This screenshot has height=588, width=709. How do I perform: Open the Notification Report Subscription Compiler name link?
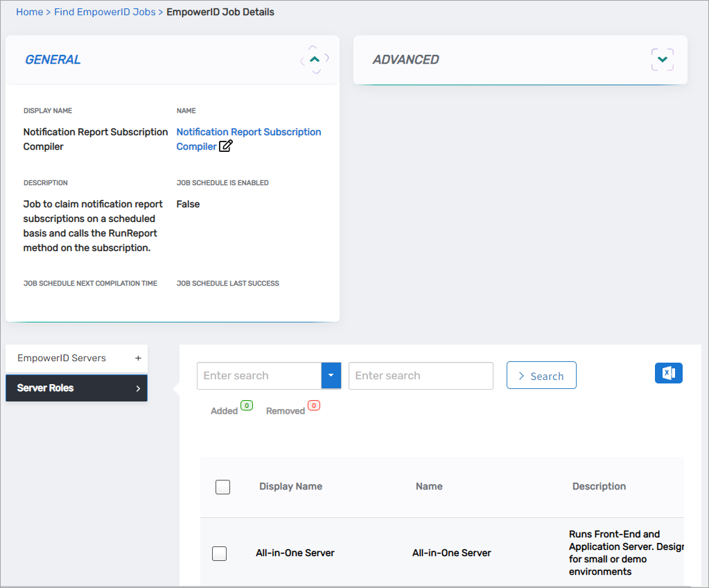tap(248, 132)
